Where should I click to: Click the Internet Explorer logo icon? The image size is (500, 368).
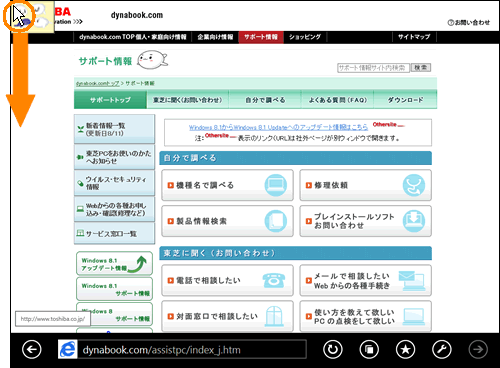[x=68, y=349]
